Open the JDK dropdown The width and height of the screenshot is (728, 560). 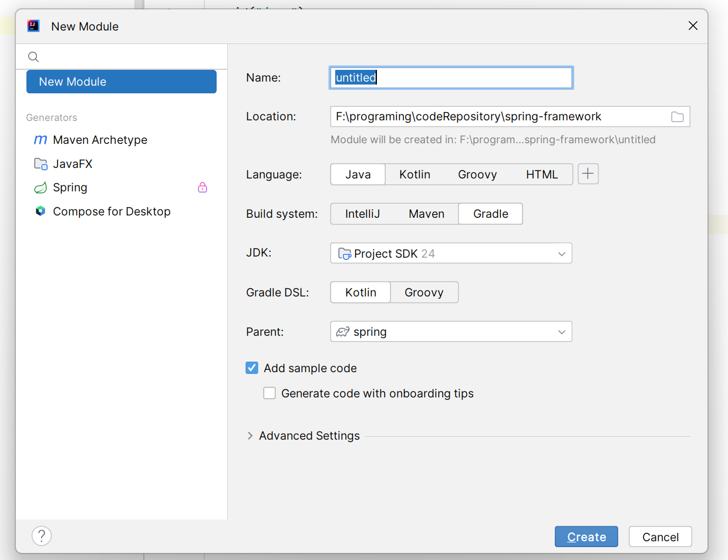[x=451, y=254]
